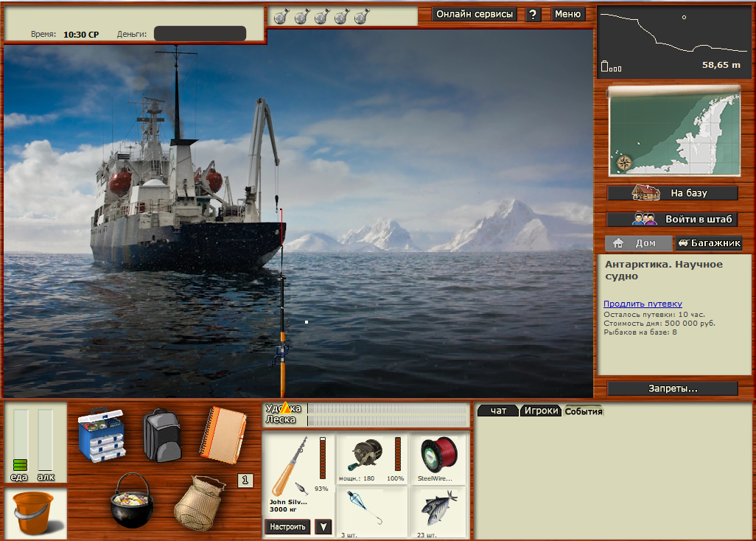The image size is (756, 541).
Task: Click the Antarctica map thumbnail
Action: pyautogui.click(x=673, y=133)
